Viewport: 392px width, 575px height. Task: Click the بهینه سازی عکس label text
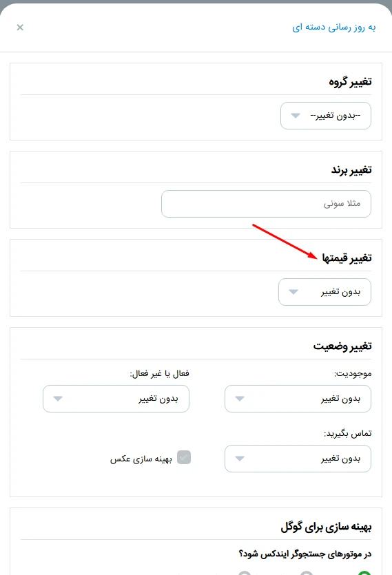coord(141,459)
